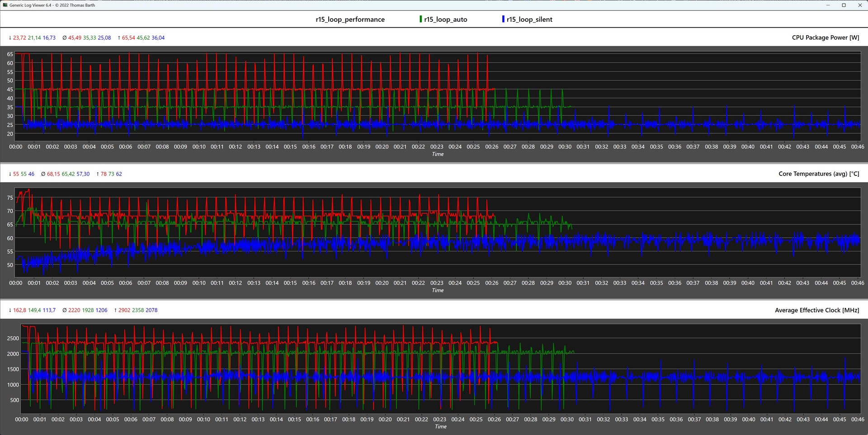Click the average symbol in CPU power stats

(x=64, y=38)
